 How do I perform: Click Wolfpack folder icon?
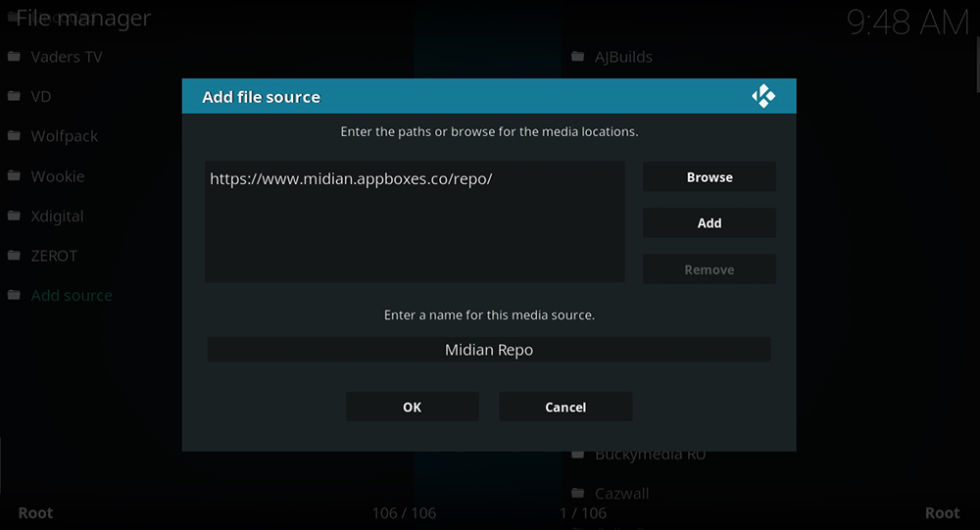coord(14,135)
